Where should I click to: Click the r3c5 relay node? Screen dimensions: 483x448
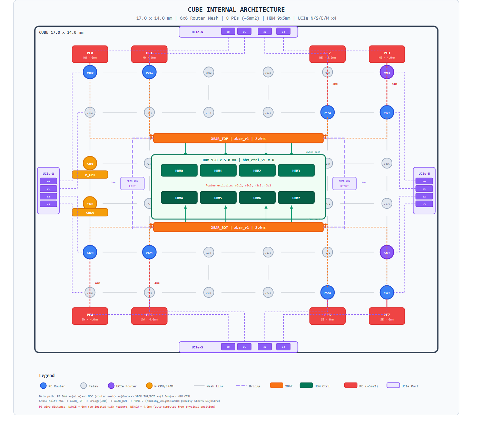[387, 204]
